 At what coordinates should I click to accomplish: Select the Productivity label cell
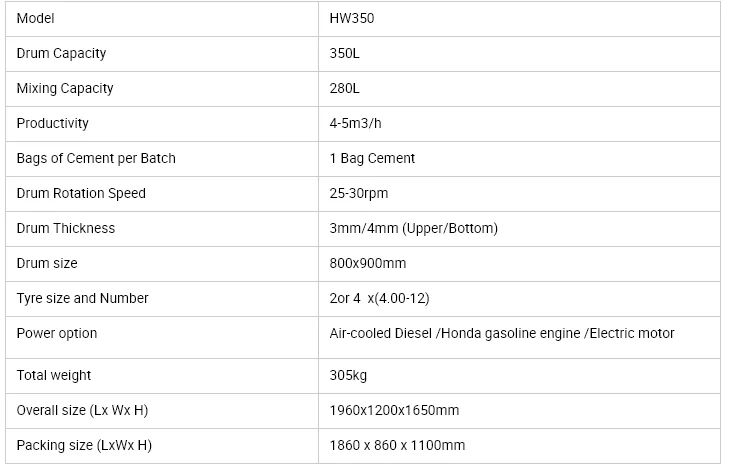click(53, 123)
